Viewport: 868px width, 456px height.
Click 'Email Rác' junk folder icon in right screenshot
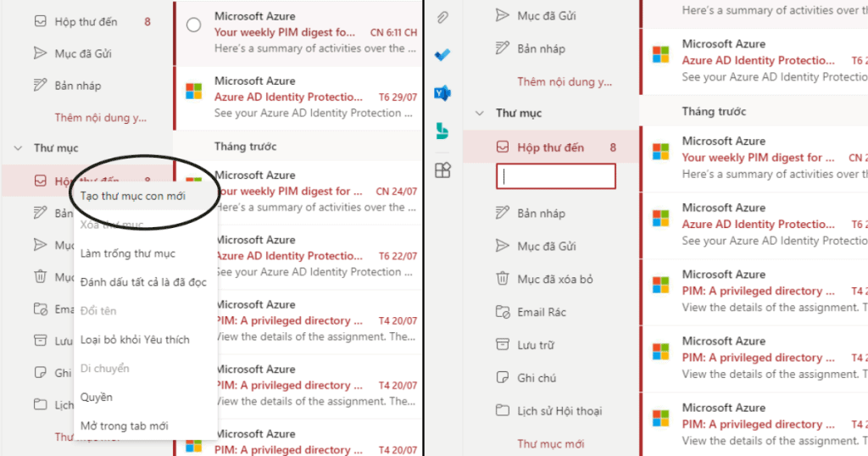pos(502,312)
